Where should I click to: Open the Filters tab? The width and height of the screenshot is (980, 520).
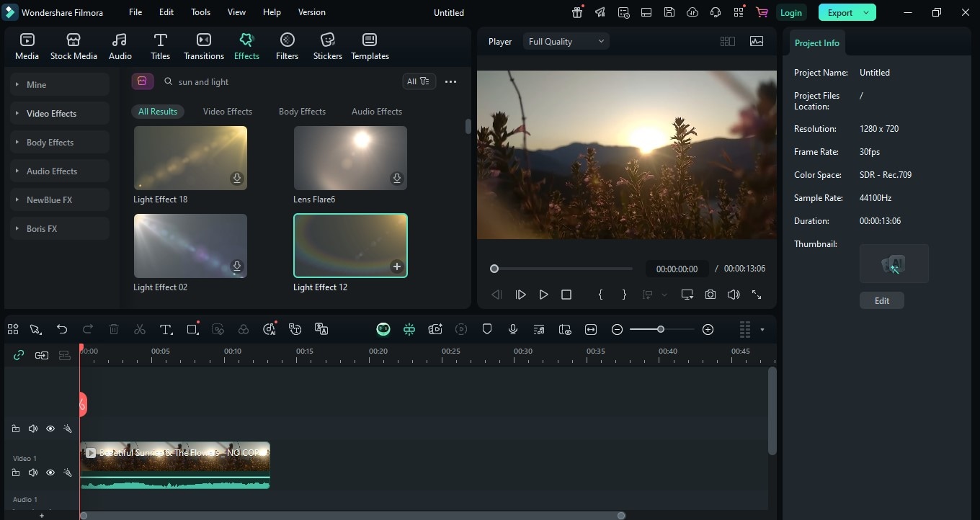click(x=287, y=47)
